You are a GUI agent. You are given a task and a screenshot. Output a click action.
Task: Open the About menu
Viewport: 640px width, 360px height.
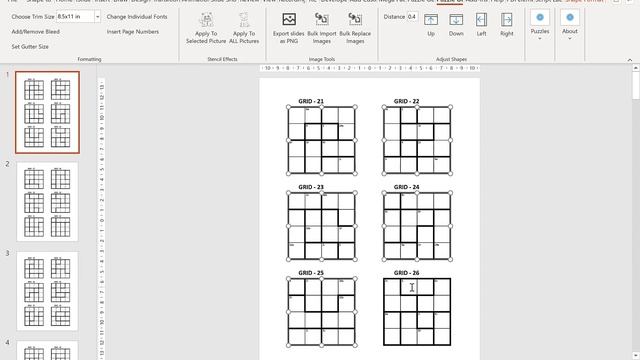click(570, 26)
